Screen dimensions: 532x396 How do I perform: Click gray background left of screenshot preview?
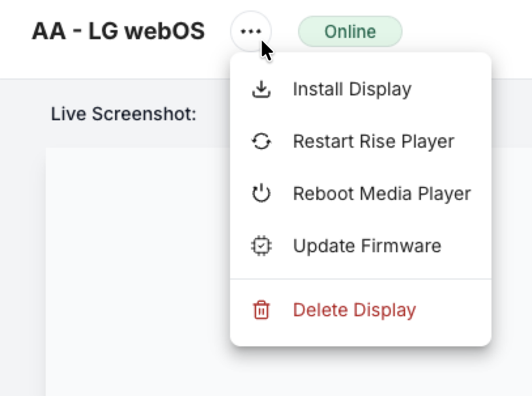coord(23,261)
